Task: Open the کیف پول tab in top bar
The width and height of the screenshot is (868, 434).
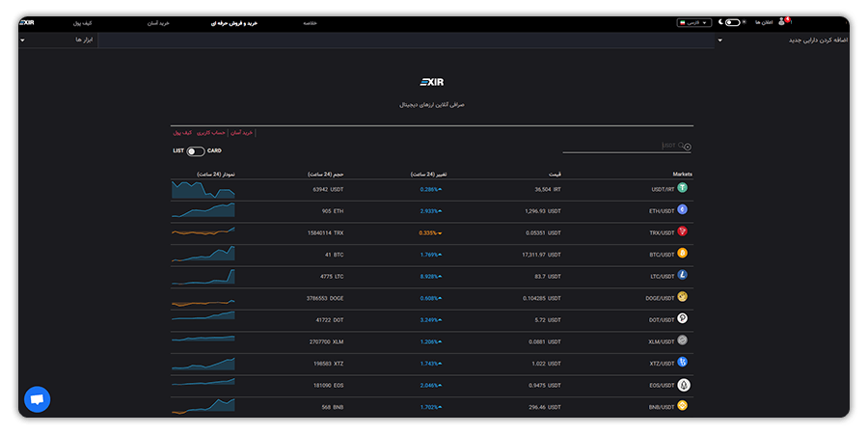Action: 83,23
